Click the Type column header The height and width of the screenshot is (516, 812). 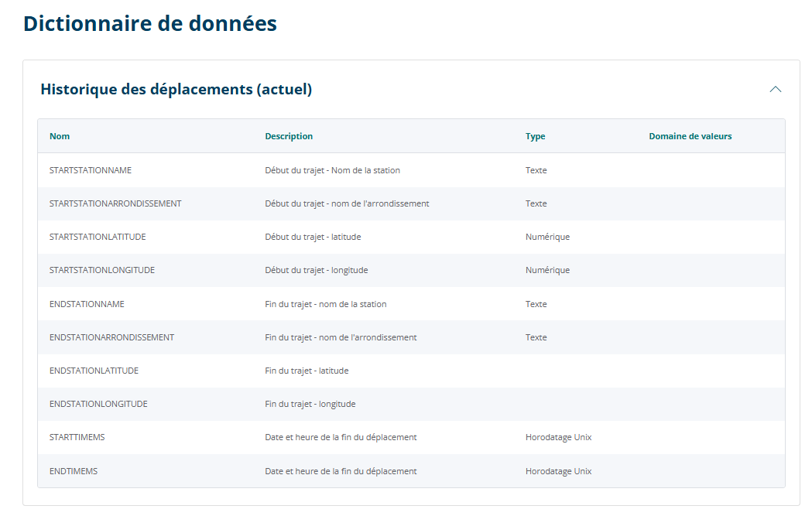pyautogui.click(x=536, y=136)
